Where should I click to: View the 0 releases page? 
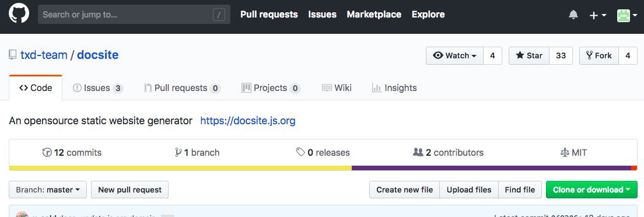pyautogui.click(x=323, y=153)
